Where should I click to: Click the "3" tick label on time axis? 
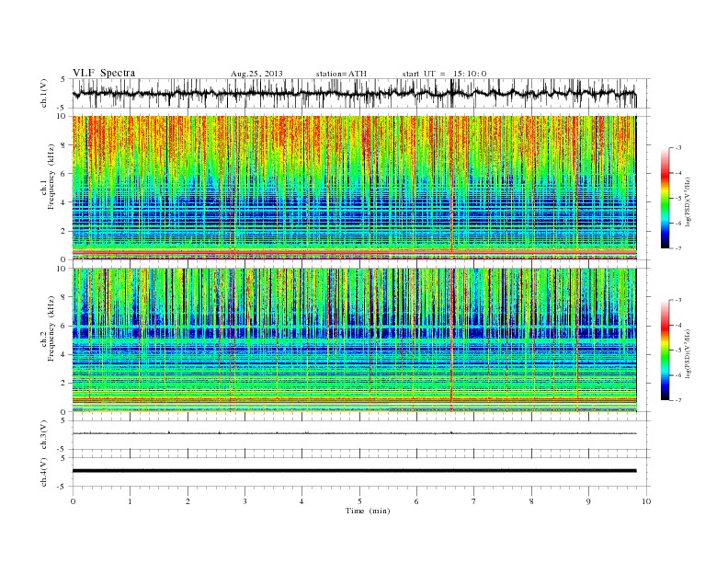[x=245, y=501]
